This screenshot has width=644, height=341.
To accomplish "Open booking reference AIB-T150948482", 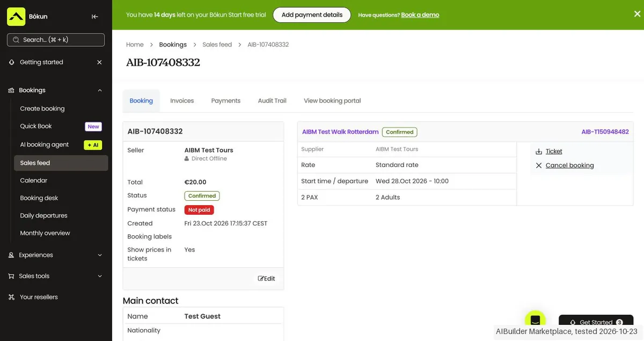I will 605,132.
